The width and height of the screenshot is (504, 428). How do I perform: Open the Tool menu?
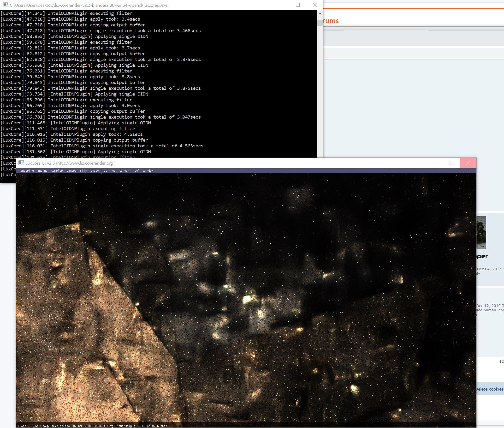[136, 171]
